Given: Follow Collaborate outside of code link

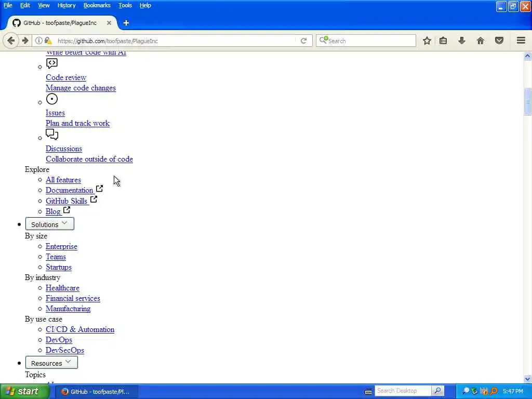Looking at the screenshot, I should [89, 159].
